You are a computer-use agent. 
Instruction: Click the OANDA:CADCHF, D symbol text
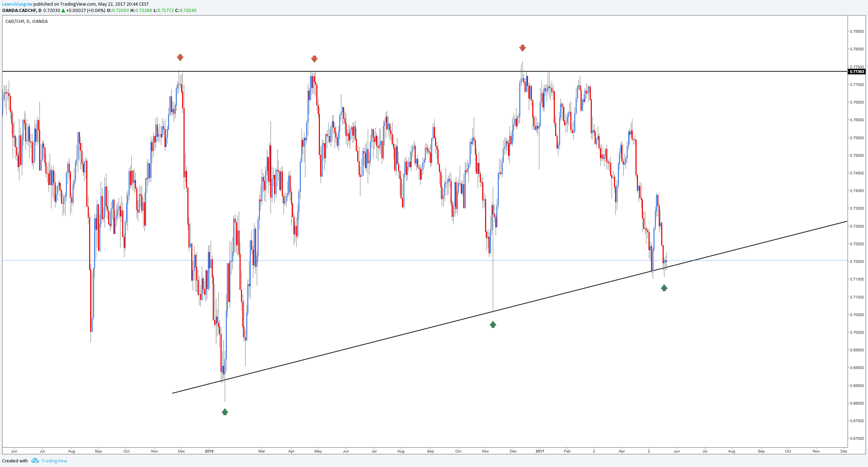tap(22, 11)
